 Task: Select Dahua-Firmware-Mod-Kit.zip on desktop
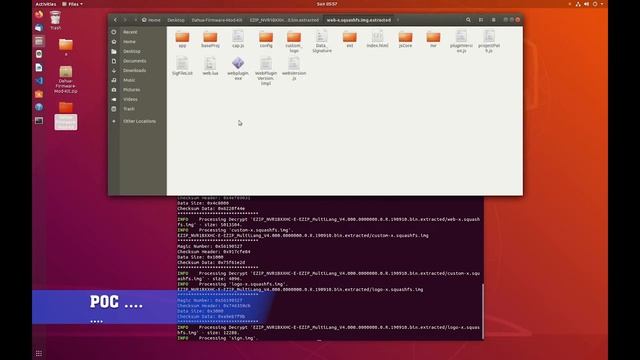(x=66, y=80)
